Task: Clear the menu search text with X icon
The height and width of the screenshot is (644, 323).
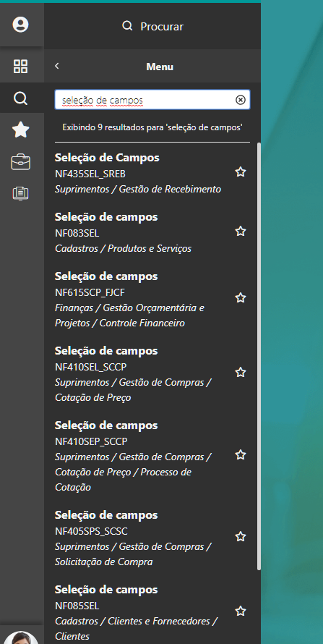Action: pyautogui.click(x=241, y=100)
